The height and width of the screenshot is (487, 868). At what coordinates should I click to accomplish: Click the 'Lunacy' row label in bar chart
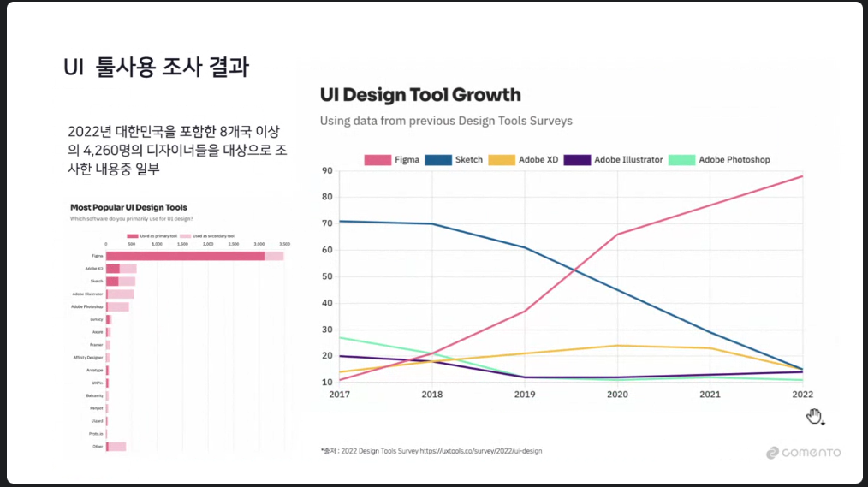(97, 319)
